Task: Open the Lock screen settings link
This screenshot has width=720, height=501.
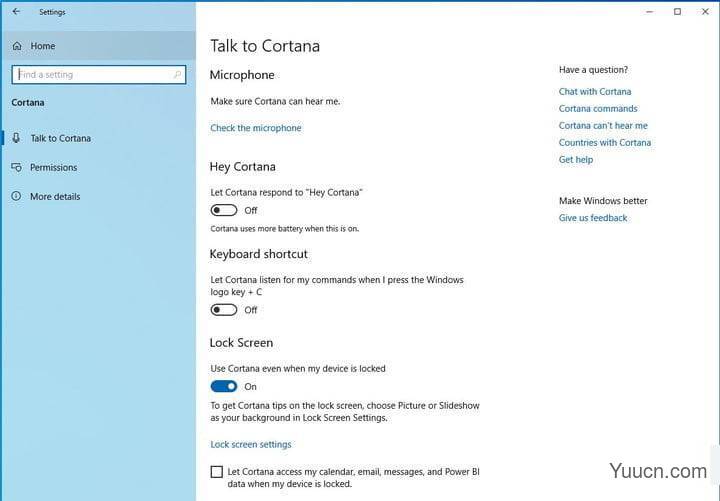Action: (251, 445)
